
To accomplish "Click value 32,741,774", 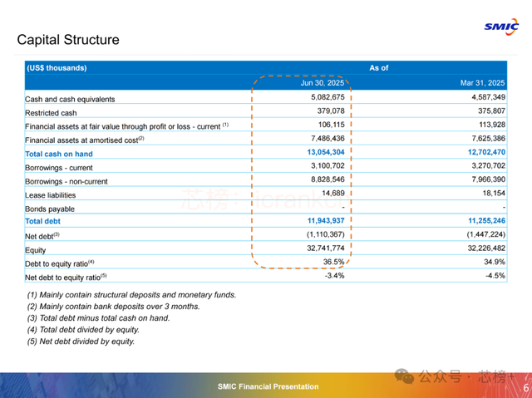I will 326,248.
